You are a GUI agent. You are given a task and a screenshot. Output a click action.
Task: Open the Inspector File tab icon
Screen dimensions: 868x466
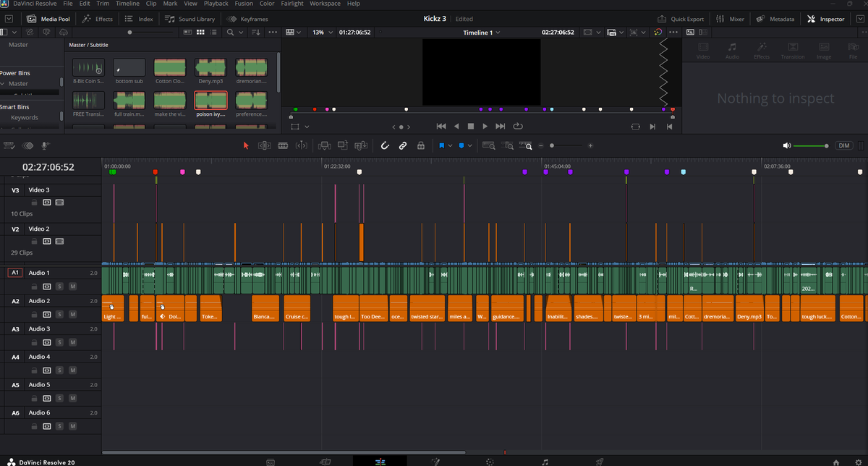pyautogui.click(x=854, y=49)
